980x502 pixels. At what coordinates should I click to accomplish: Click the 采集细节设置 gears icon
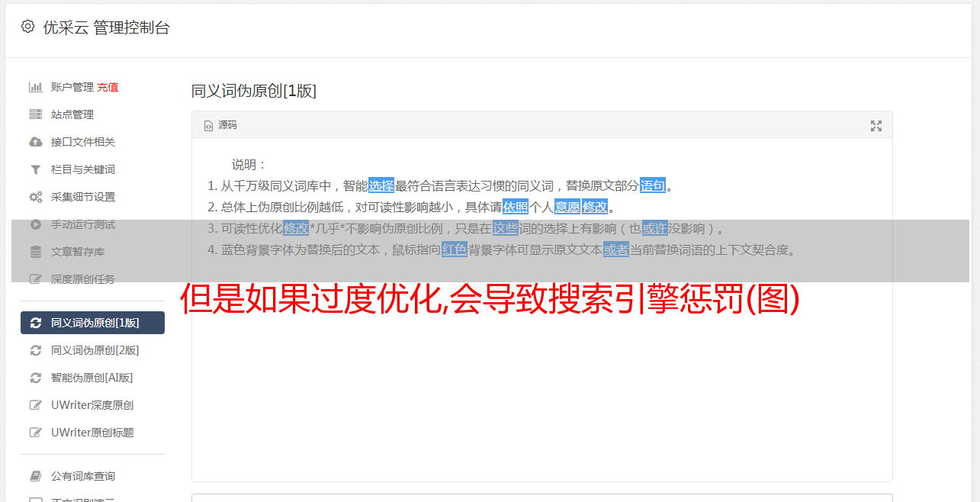[x=35, y=197]
